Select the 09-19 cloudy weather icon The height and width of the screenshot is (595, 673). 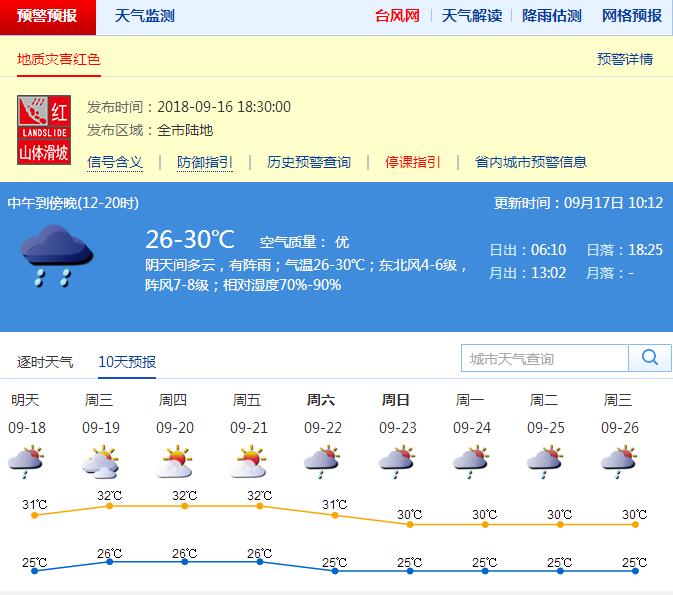pos(100,462)
